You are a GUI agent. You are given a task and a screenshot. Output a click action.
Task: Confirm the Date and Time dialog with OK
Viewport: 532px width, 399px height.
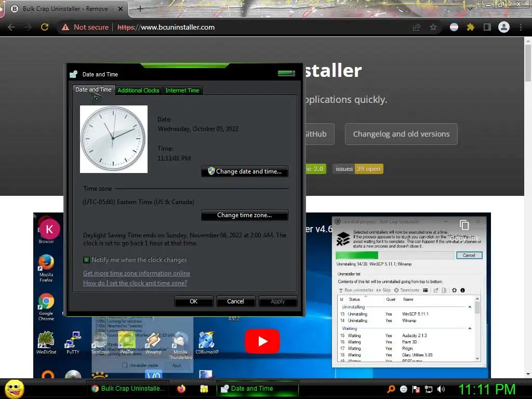tap(194, 301)
